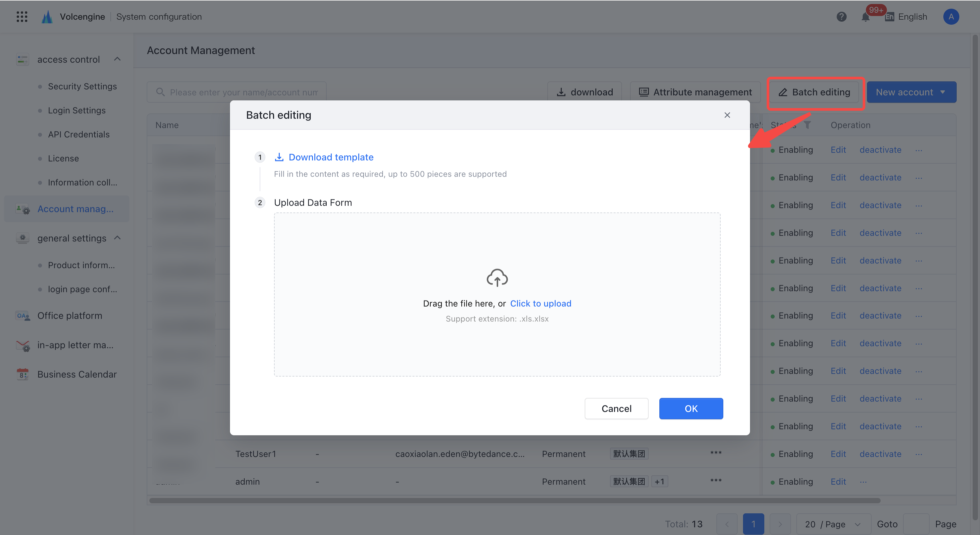Open Security Settings menu item
This screenshot has height=535, width=980.
coord(82,86)
